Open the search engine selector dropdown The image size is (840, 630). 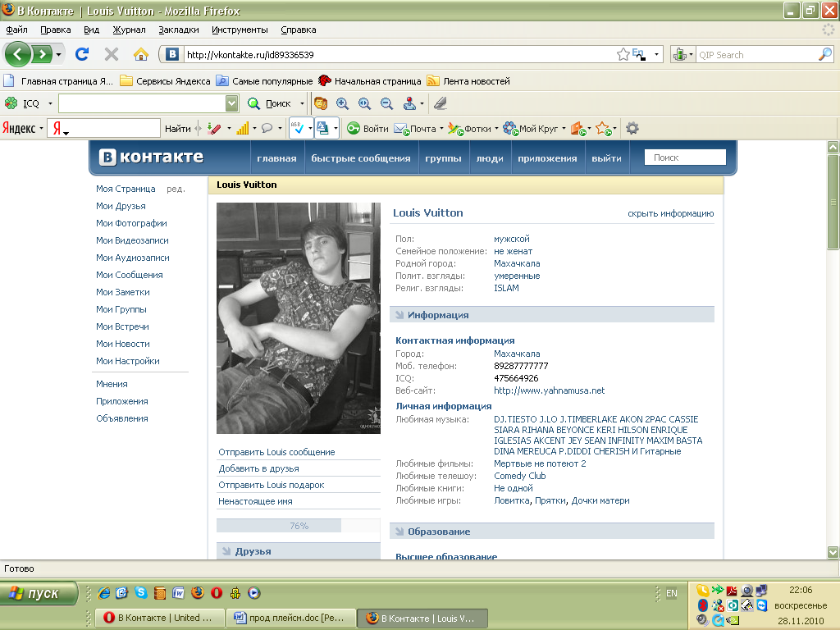point(691,54)
